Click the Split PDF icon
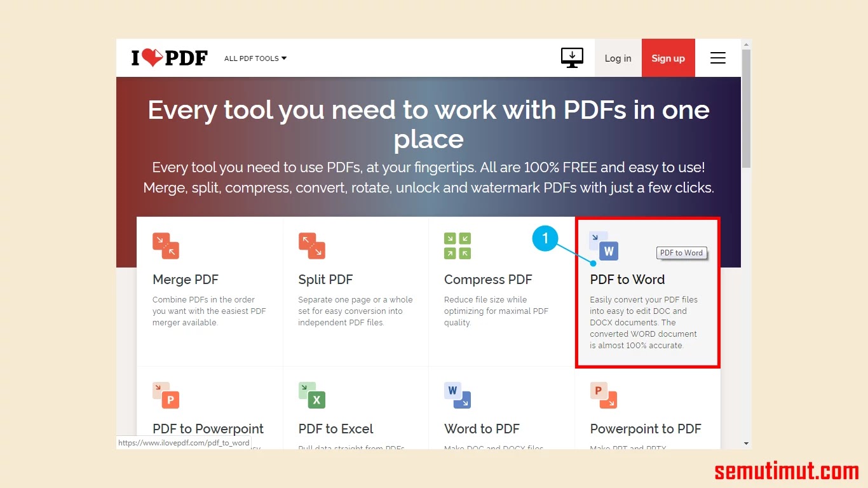 click(x=312, y=246)
